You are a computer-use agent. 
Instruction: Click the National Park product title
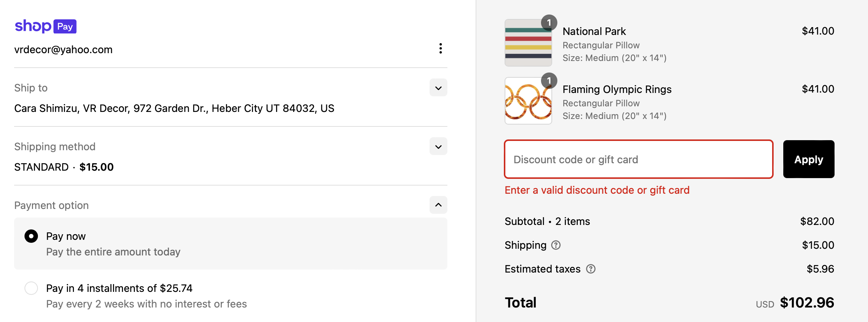click(x=594, y=31)
